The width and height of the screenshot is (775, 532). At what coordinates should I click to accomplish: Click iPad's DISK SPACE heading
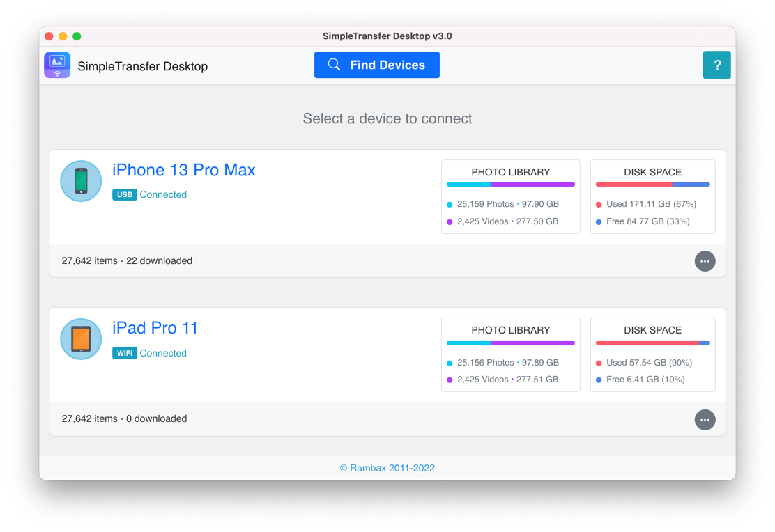click(652, 330)
